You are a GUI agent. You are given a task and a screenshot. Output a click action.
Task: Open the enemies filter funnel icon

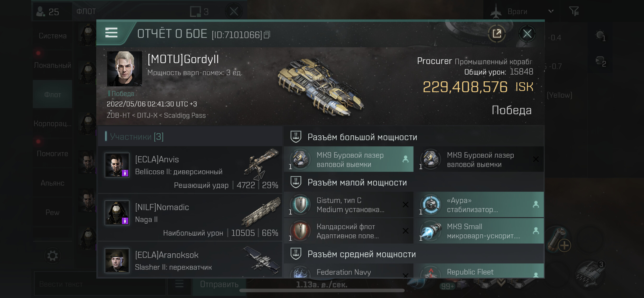(x=574, y=11)
